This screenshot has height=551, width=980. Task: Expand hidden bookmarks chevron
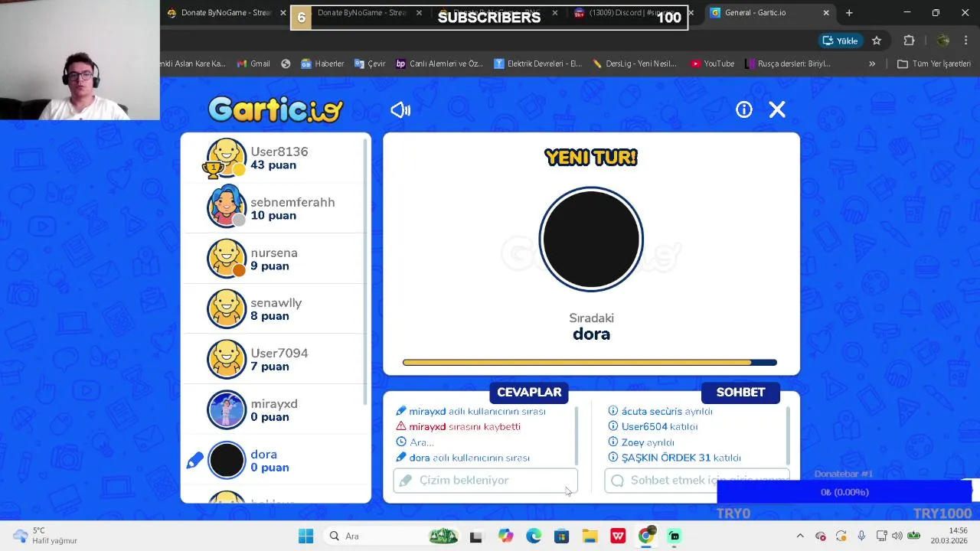(x=871, y=64)
